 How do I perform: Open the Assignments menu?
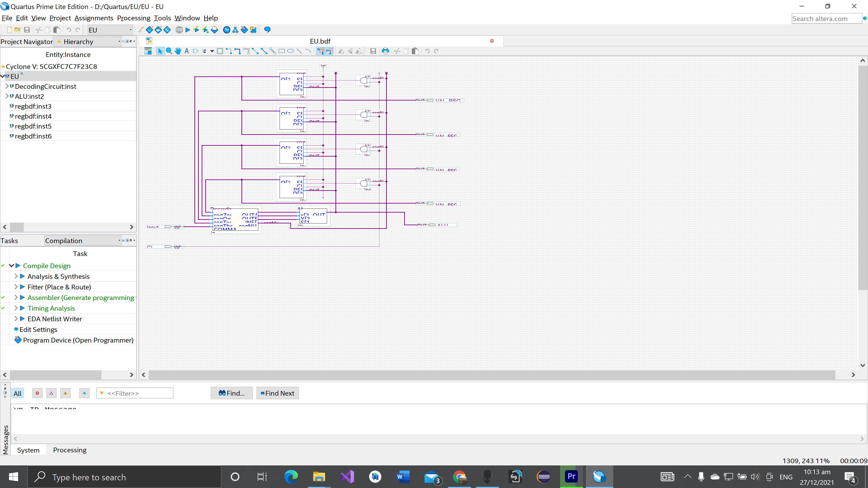[x=94, y=18]
